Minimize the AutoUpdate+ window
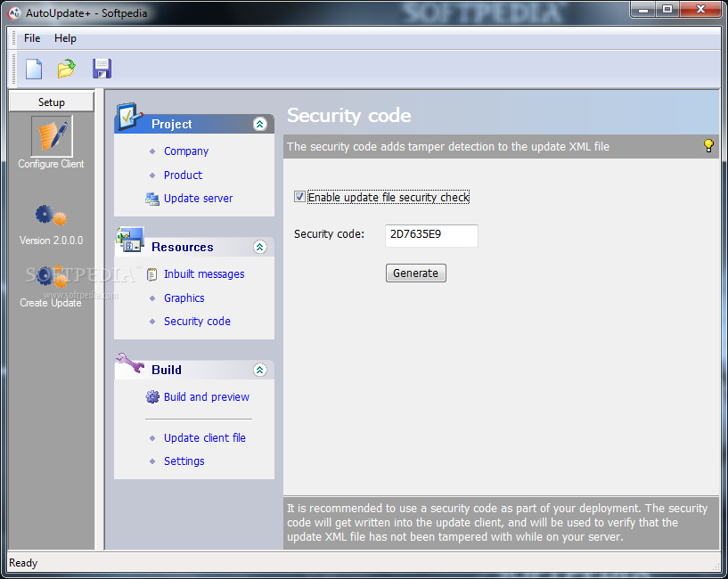This screenshot has height=579, width=728. point(643,9)
